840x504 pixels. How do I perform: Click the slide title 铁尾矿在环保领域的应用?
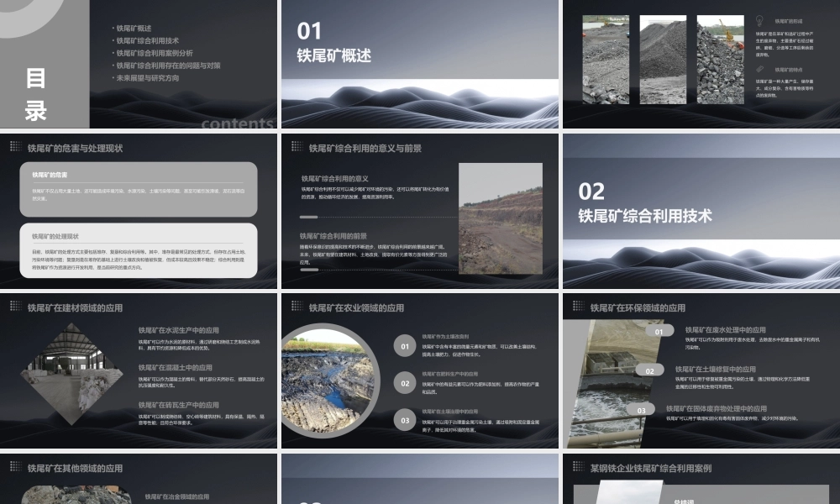638,308
